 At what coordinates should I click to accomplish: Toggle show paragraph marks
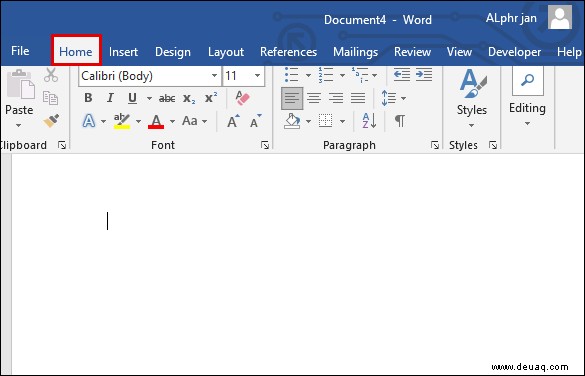pyautogui.click(x=400, y=121)
